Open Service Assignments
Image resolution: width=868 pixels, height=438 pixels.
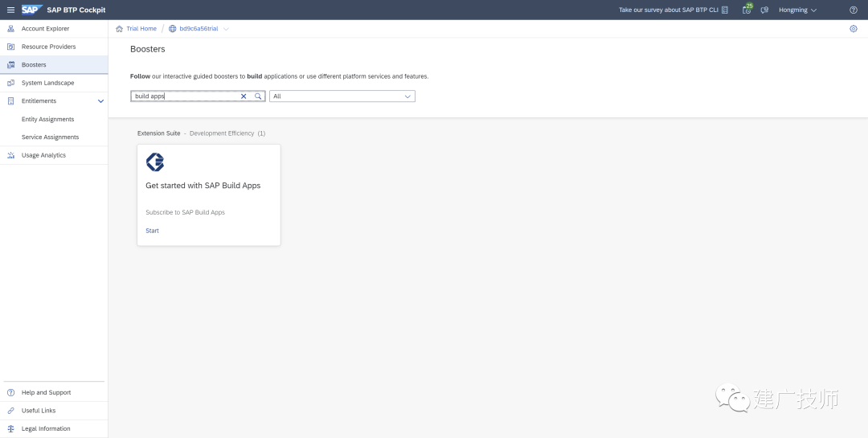51,137
